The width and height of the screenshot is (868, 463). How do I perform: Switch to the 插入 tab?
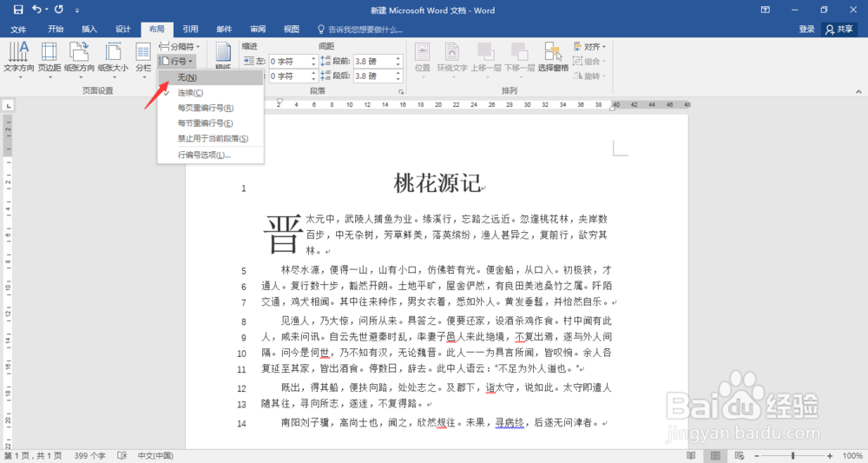pos(89,30)
